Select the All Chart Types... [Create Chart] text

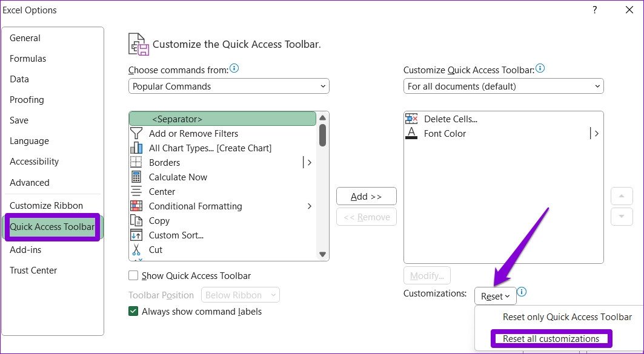(210, 148)
